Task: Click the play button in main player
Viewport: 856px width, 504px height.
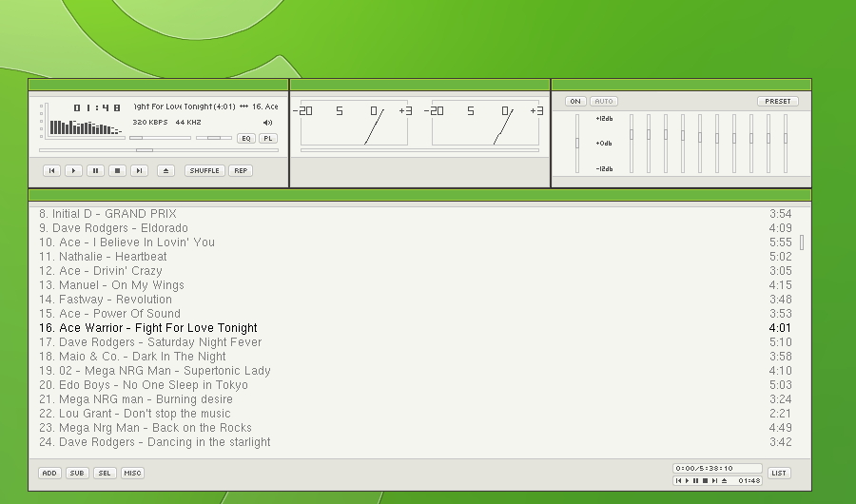Action: point(73,171)
